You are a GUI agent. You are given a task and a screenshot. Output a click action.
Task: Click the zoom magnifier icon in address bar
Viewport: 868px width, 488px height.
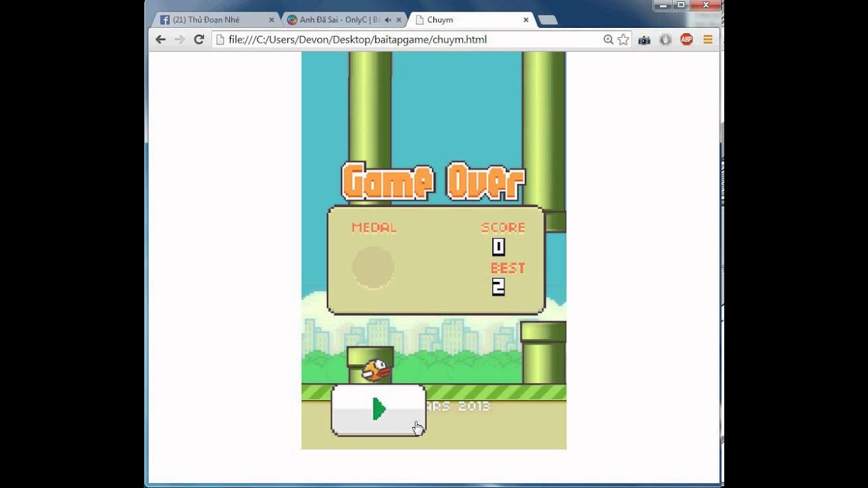tap(608, 39)
